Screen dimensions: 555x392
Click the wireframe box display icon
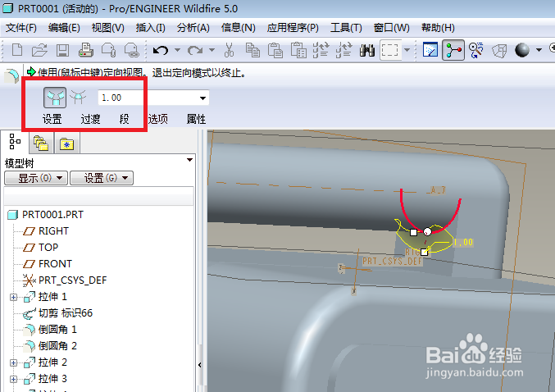pyautogui.click(x=499, y=50)
